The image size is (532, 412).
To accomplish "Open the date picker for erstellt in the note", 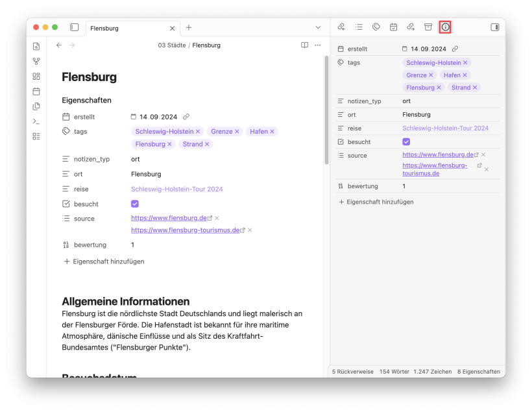I will tap(134, 117).
